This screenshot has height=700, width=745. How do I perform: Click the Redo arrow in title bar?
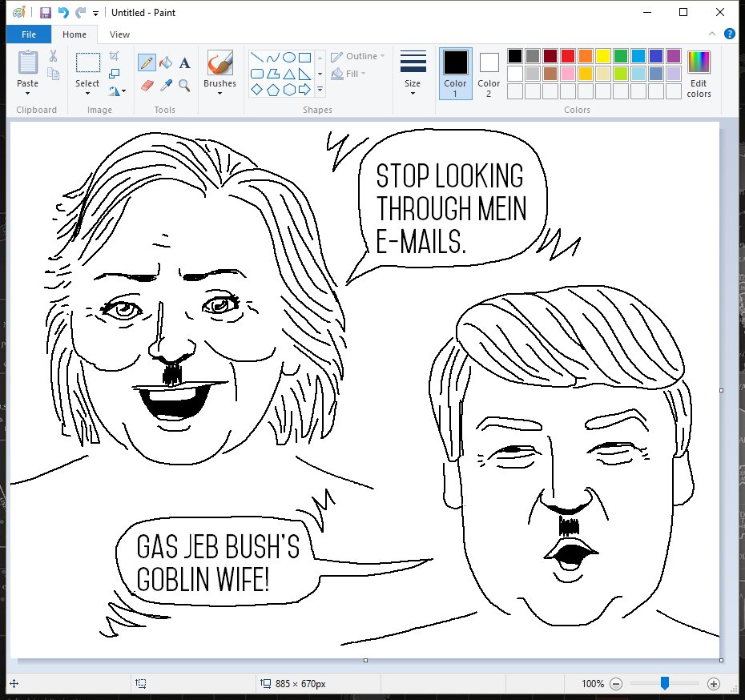coord(80,12)
